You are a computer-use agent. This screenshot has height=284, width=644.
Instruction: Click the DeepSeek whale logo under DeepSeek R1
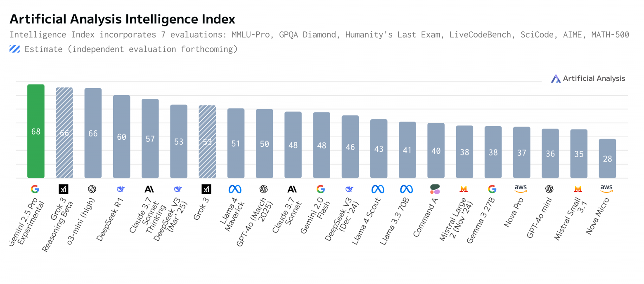pyautogui.click(x=121, y=189)
